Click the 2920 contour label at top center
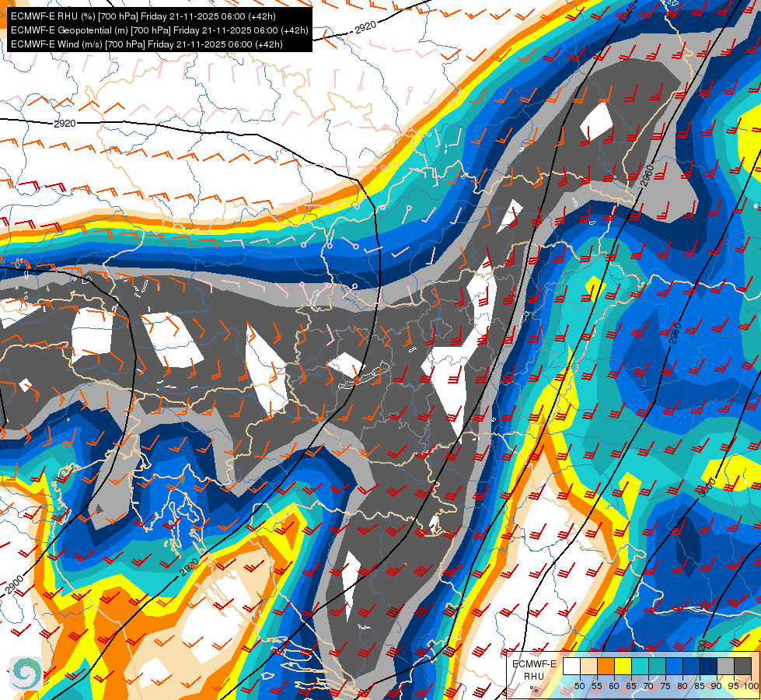This screenshot has height=700, width=761. (x=365, y=27)
